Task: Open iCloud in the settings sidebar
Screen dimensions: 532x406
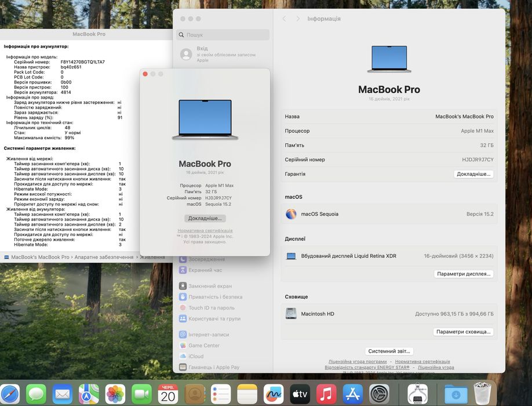Action: click(196, 356)
